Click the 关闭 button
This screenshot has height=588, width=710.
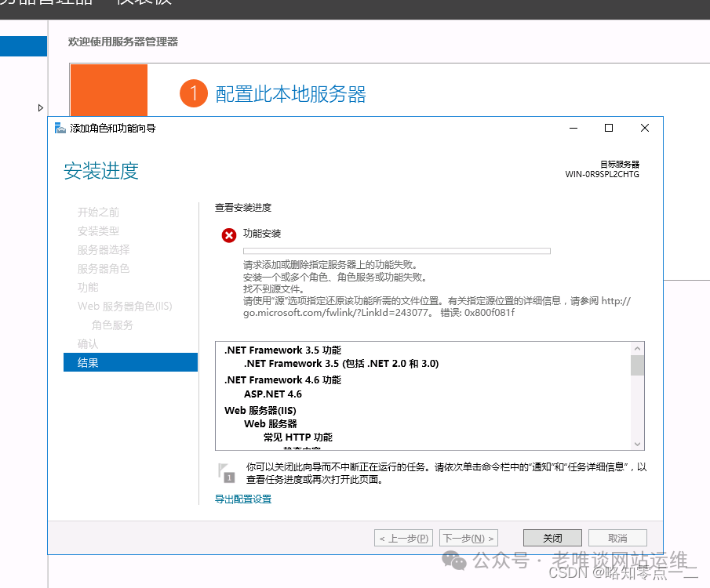552,538
